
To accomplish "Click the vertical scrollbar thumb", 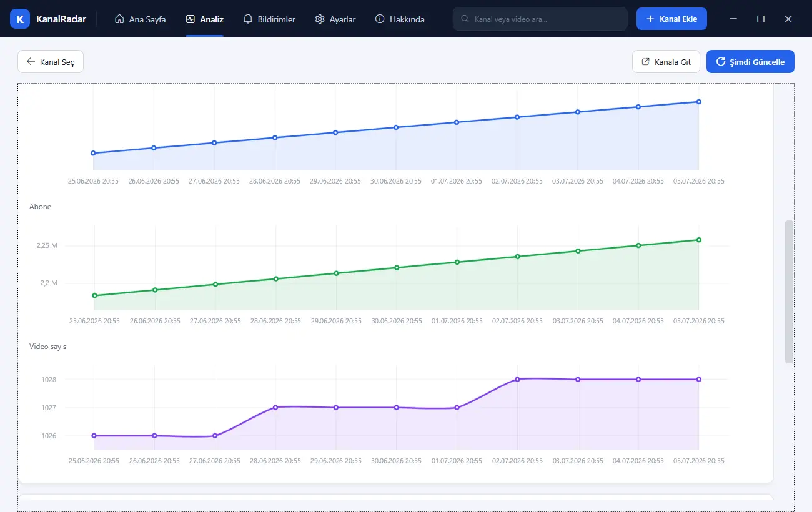I will 789,292.
